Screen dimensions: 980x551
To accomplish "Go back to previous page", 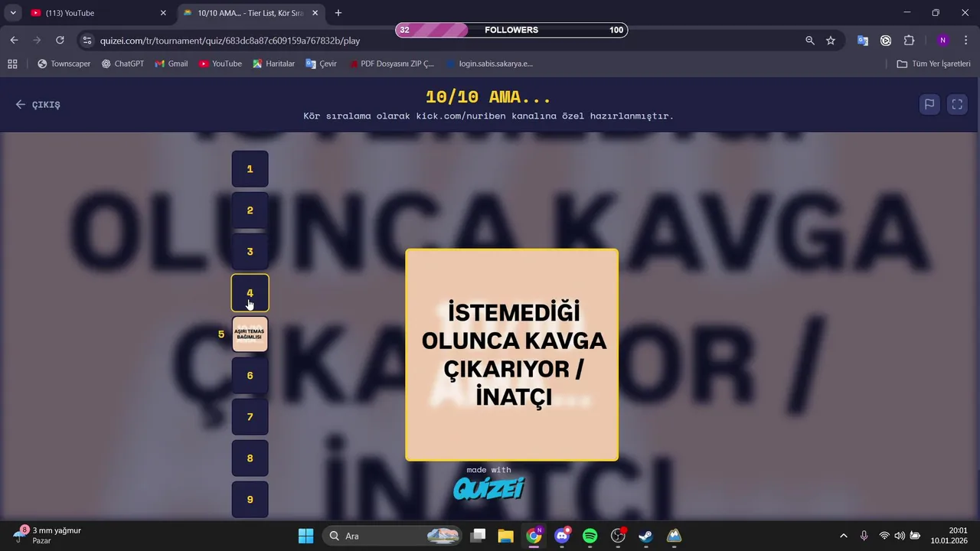I will pyautogui.click(x=14, y=41).
